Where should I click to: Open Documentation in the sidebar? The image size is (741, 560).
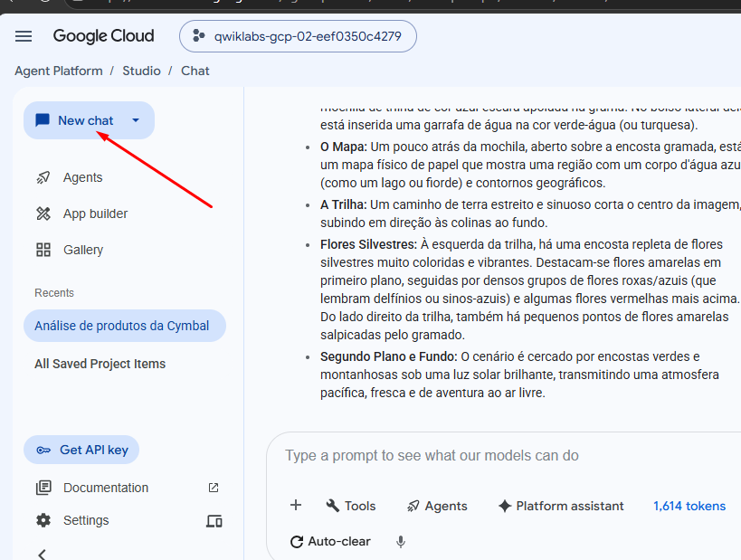pyautogui.click(x=106, y=488)
